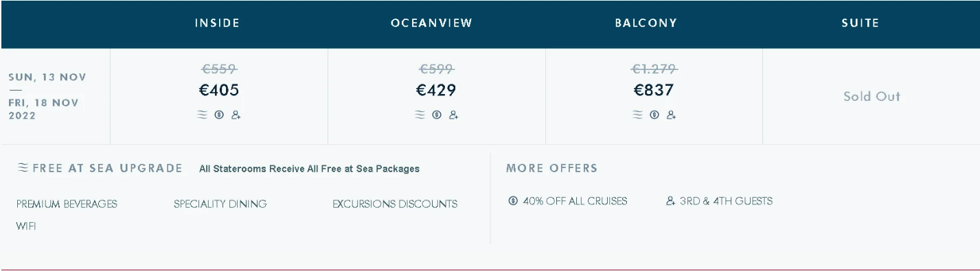Open the 3rd & 4th Guests offer
Screen dimensions: 980x271
(x=719, y=201)
